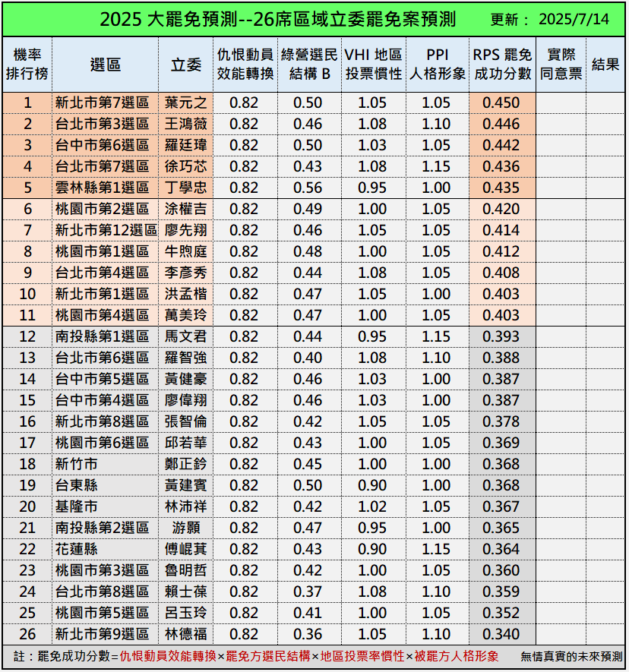Click the name 游顥

185,528
